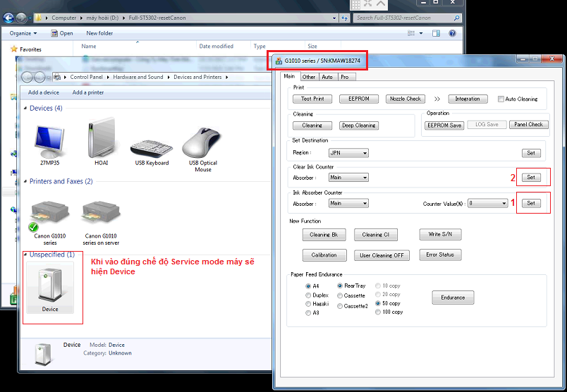Expand the Clear Ink Counter Absorber dropdown
The image size is (567, 392).
(348, 178)
